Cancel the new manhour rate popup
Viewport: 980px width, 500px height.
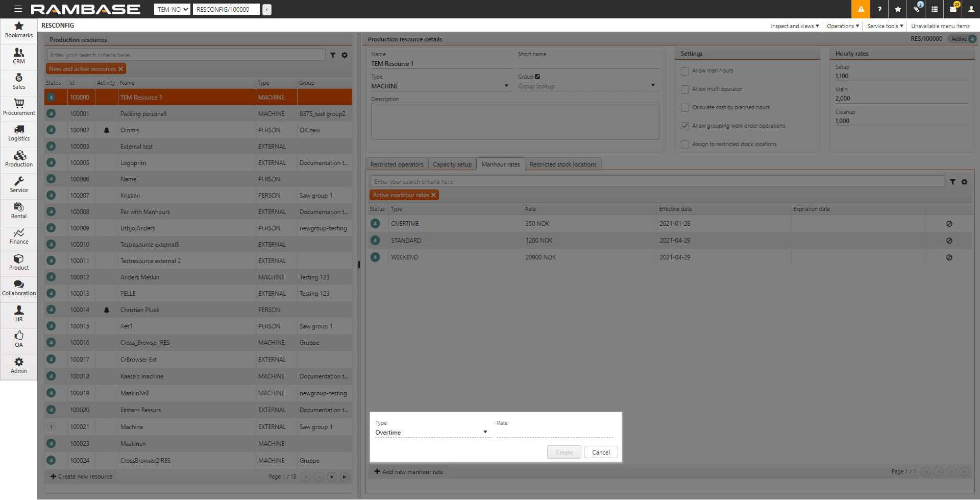point(601,453)
